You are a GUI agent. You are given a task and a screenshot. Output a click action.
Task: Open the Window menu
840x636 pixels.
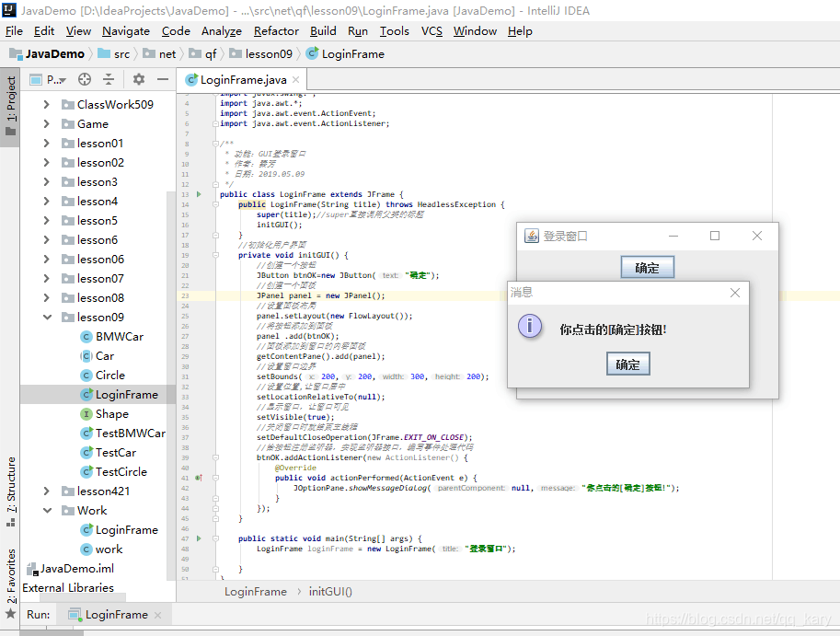(475, 31)
